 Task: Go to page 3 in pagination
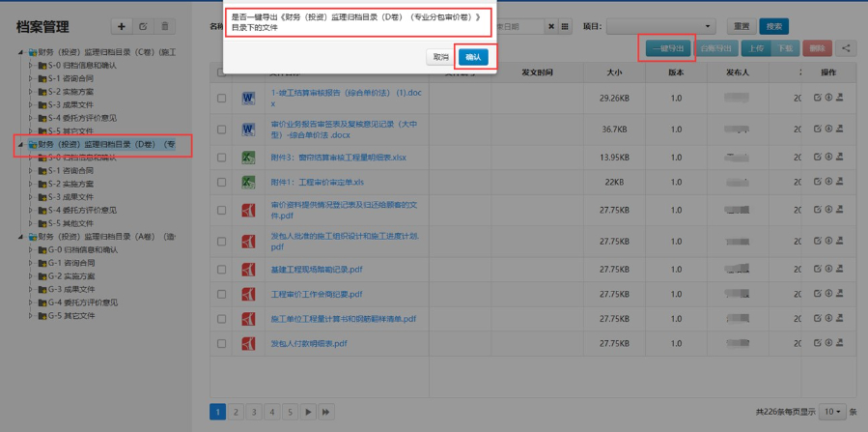(x=255, y=412)
